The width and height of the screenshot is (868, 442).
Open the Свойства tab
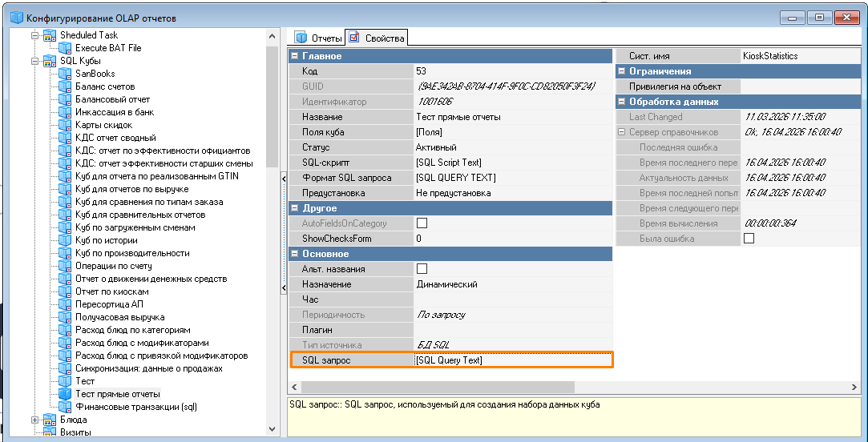click(x=377, y=38)
